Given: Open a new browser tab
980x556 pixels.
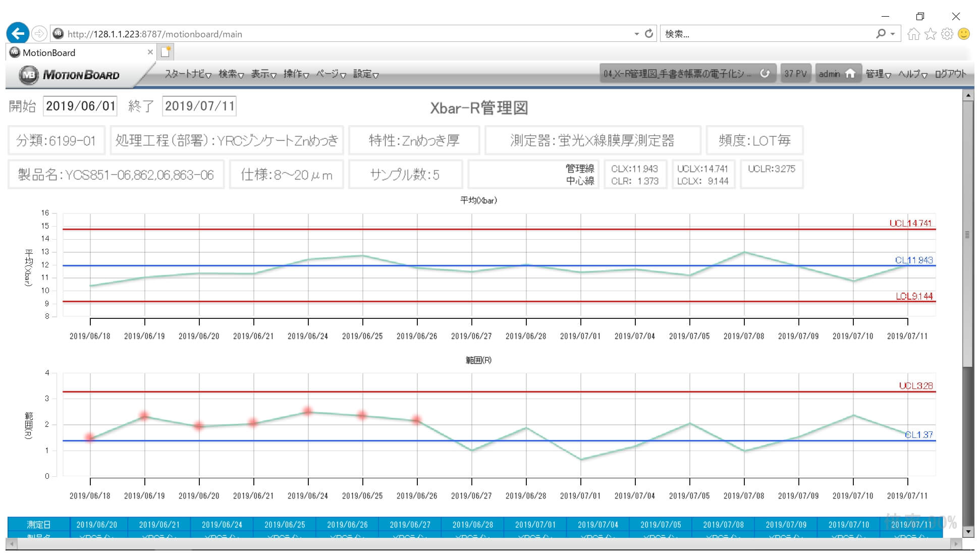Looking at the screenshot, I should point(166,52).
